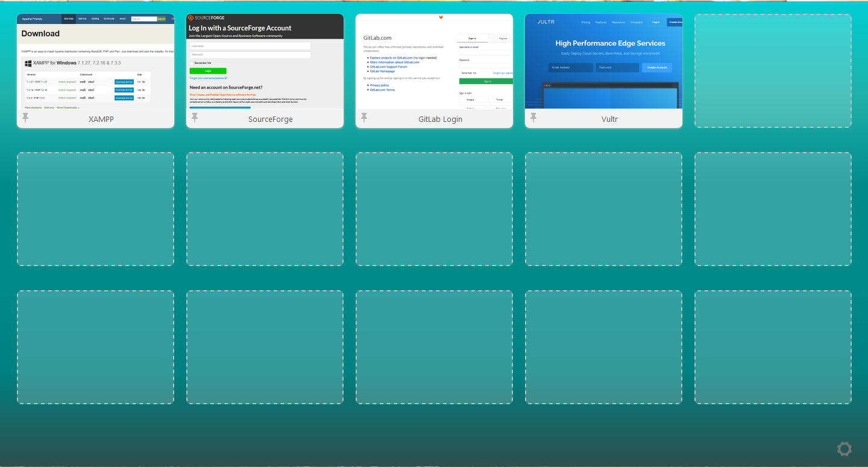Select the Sign in tab in GitLab preview
Viewport: 868px width, 467px height.
click(x=472, y=39)
